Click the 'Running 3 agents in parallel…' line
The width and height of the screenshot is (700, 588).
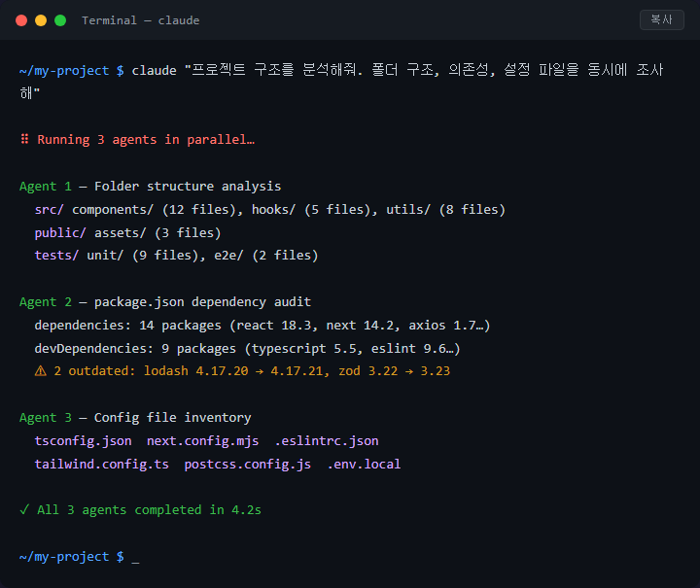(x=146, y=140)
